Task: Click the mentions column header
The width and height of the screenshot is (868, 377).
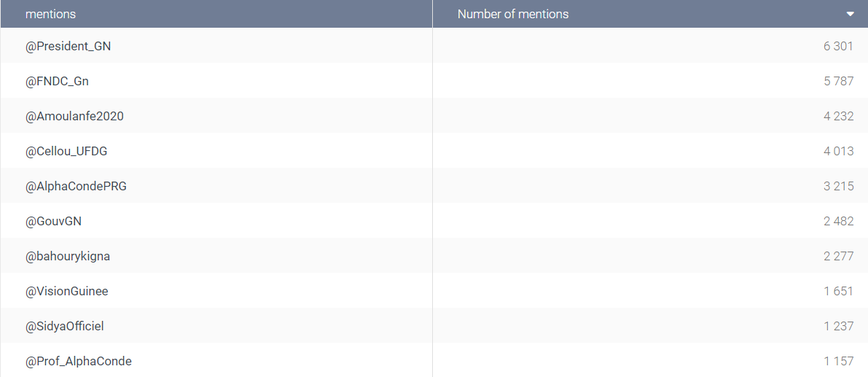Action: [50, 14]
